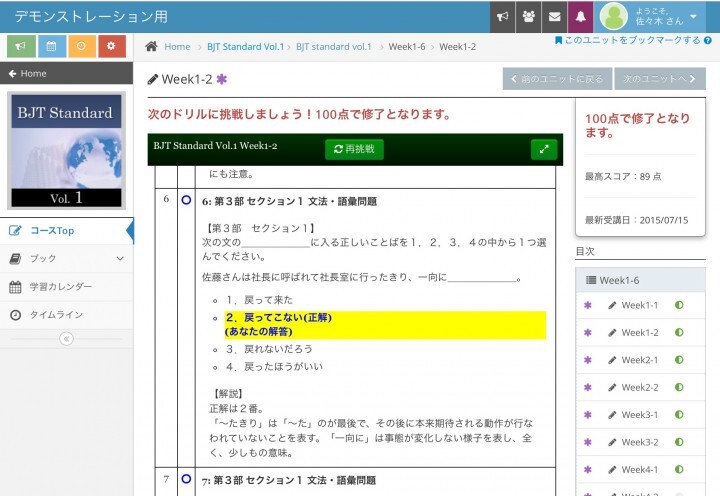The width and height of the screenshot is (720, 496).
Task: Click Week3-1 green progress circle
Action: 679,414
